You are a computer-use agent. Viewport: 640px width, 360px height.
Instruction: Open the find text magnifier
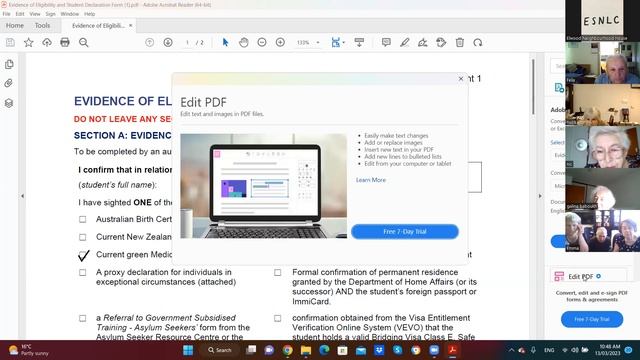[x=84, y=42]
